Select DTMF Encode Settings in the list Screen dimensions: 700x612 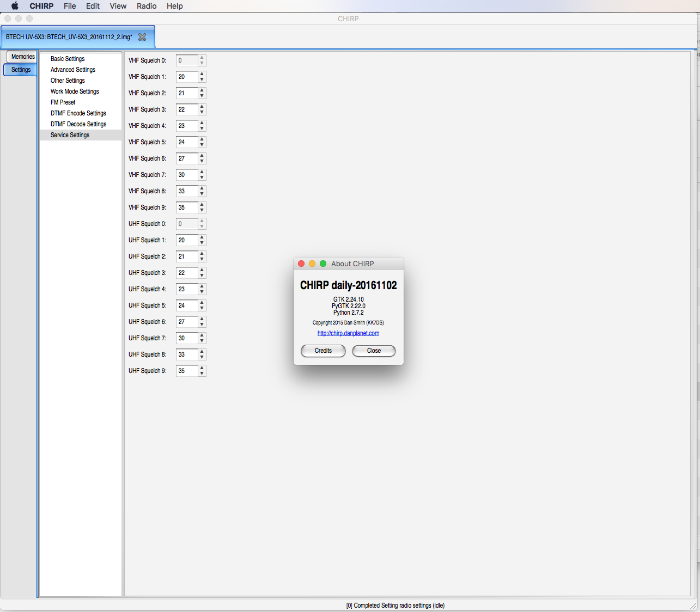81,113
